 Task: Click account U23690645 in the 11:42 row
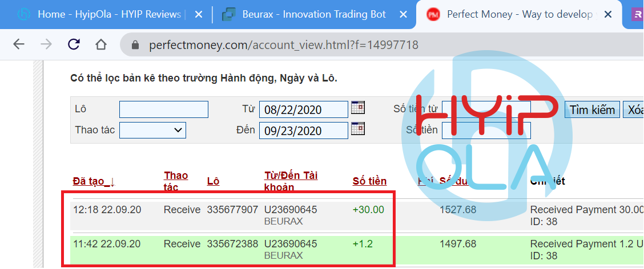click(291, 244)
